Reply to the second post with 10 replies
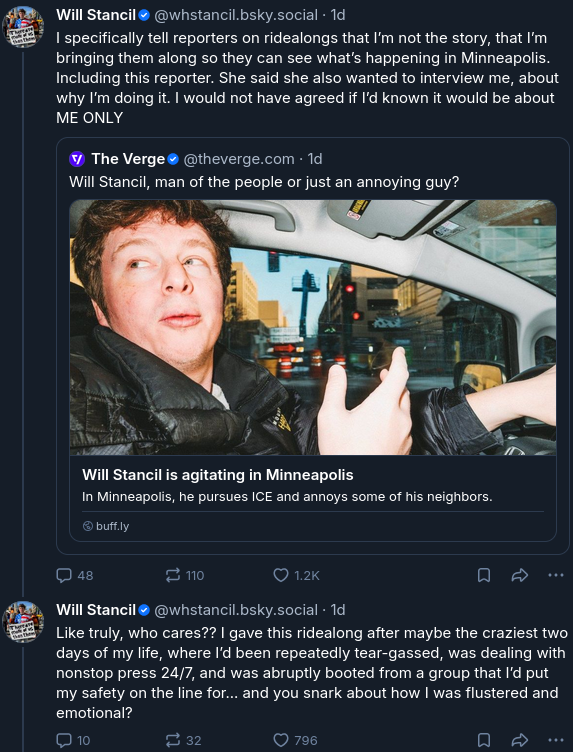The height and width of the screenshot is (752, 573). 73,740
